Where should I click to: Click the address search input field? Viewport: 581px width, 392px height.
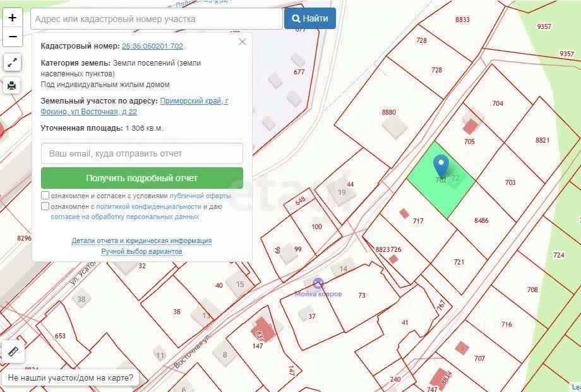157,18
